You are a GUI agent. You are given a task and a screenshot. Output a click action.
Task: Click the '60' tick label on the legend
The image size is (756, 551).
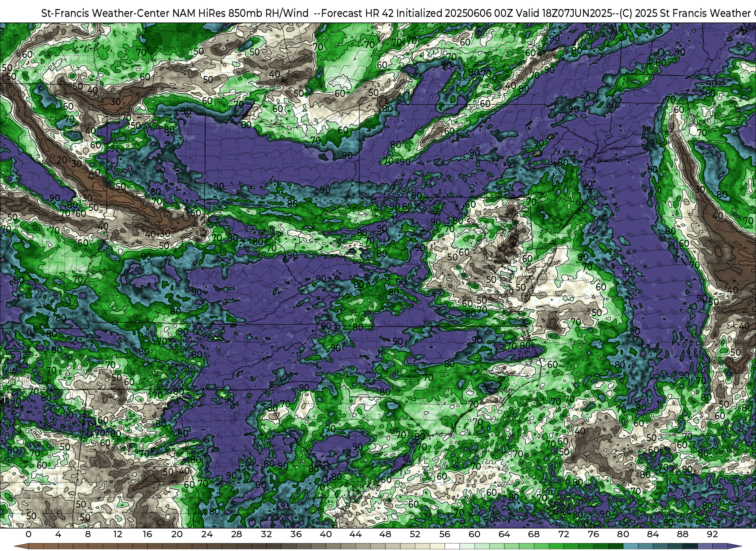click(474, 534)
